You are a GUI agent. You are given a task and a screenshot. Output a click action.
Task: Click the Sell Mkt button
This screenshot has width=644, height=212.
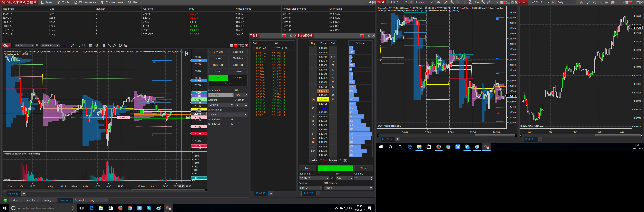click(x=238, y=52)
